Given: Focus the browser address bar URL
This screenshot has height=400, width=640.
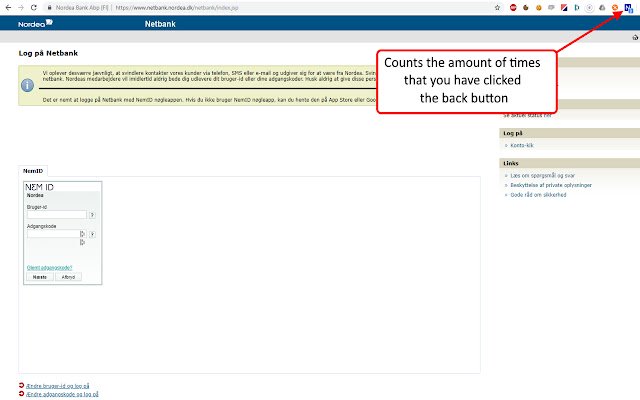Looking at the screenshot, I should pos(177,7).
